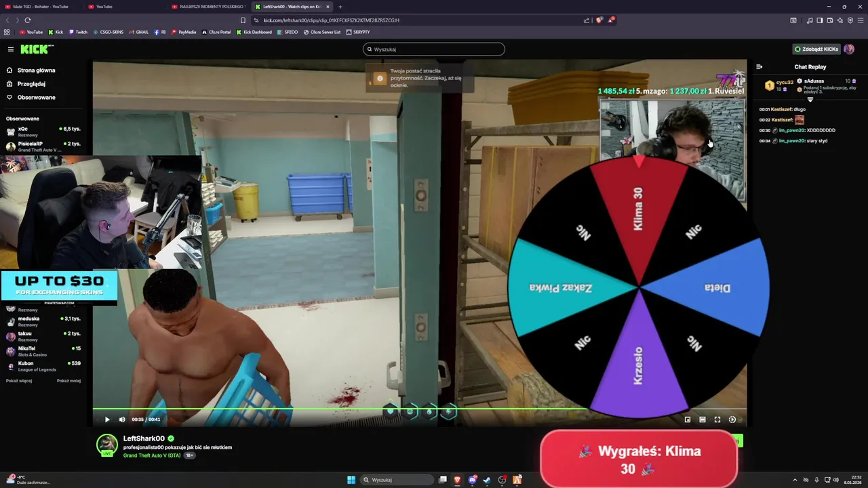Open NikaTel channel in sidebar
868x488 pixels.
(43, 351)
